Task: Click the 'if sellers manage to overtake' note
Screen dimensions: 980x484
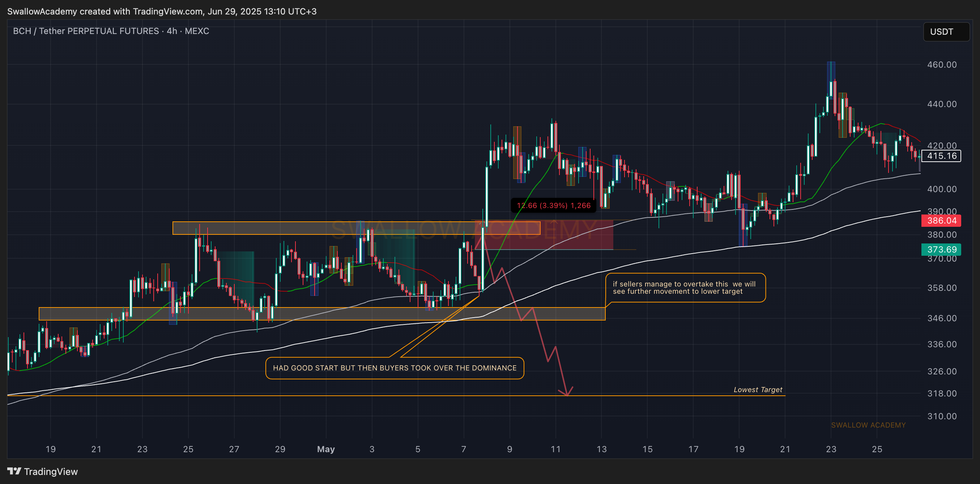Action: coord(685,288)
